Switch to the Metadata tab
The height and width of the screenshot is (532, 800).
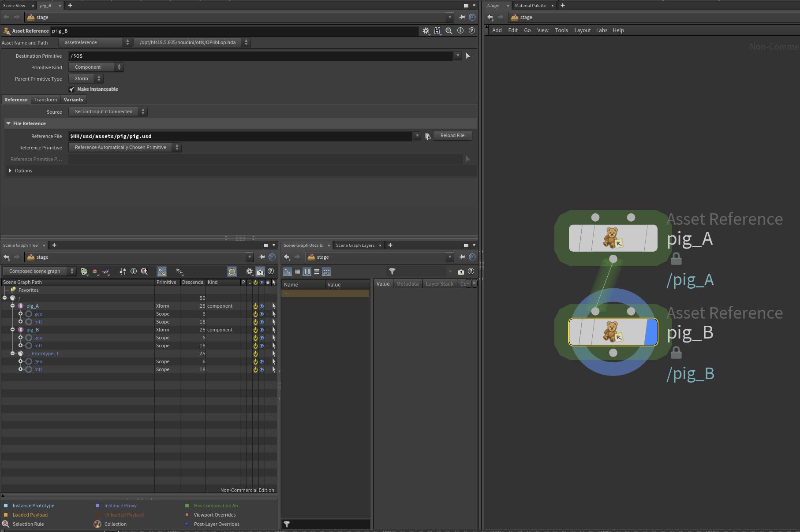point(407,284)
